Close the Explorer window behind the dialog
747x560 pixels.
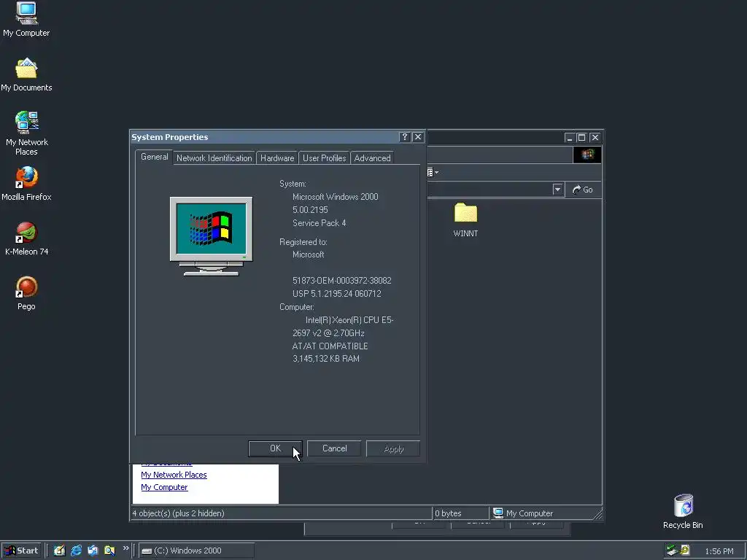[x=595, y=138]
